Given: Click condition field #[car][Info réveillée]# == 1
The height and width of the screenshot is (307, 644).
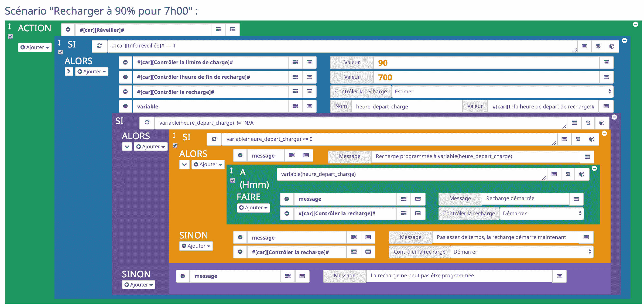Looking at the screenshot, I should tap(342, 46).
